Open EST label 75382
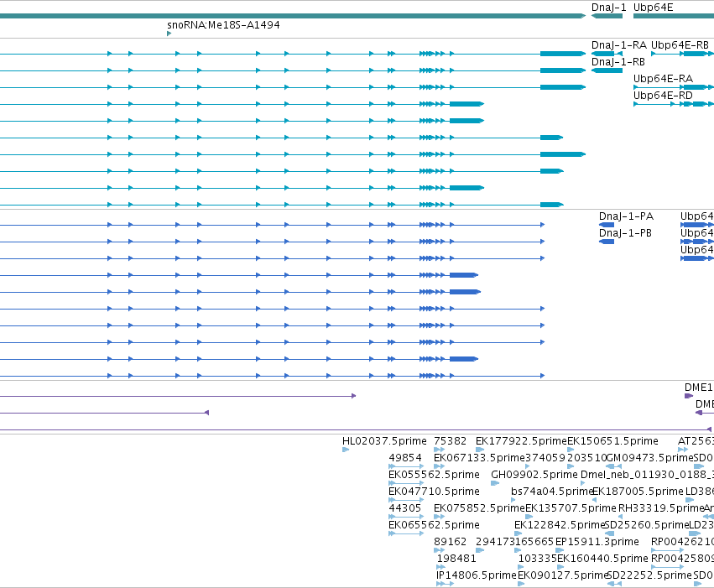 (x=450, y=441)
